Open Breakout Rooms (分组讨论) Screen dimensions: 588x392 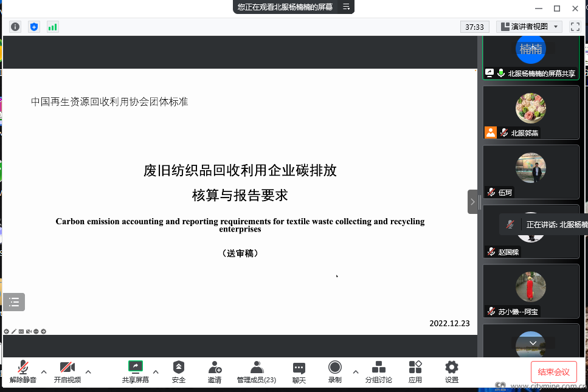point(378,372)
